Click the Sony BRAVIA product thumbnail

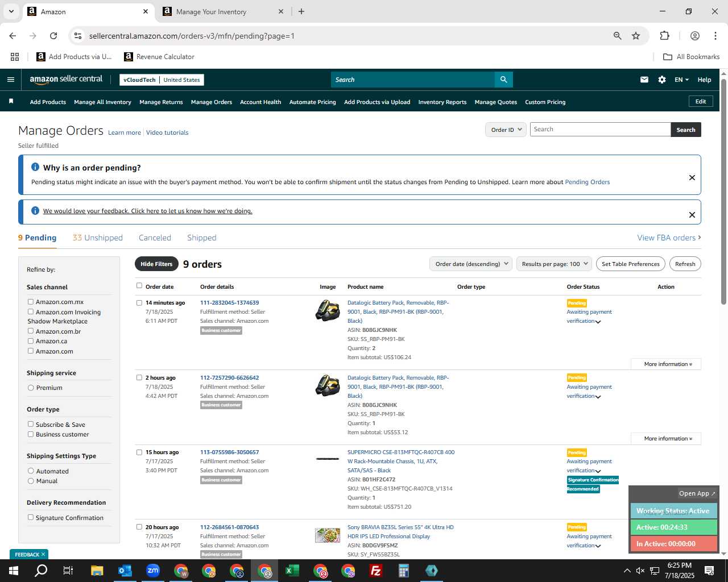[328, 535]
